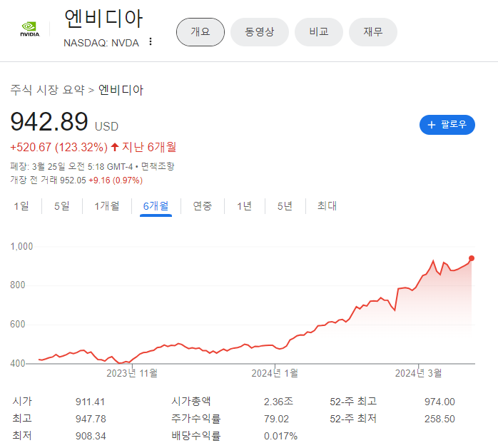Image resolution: width=498 pixels, height=448 pixels.
Task: Click the 2024년 3월 axis label
Action: tap(419, 373)
